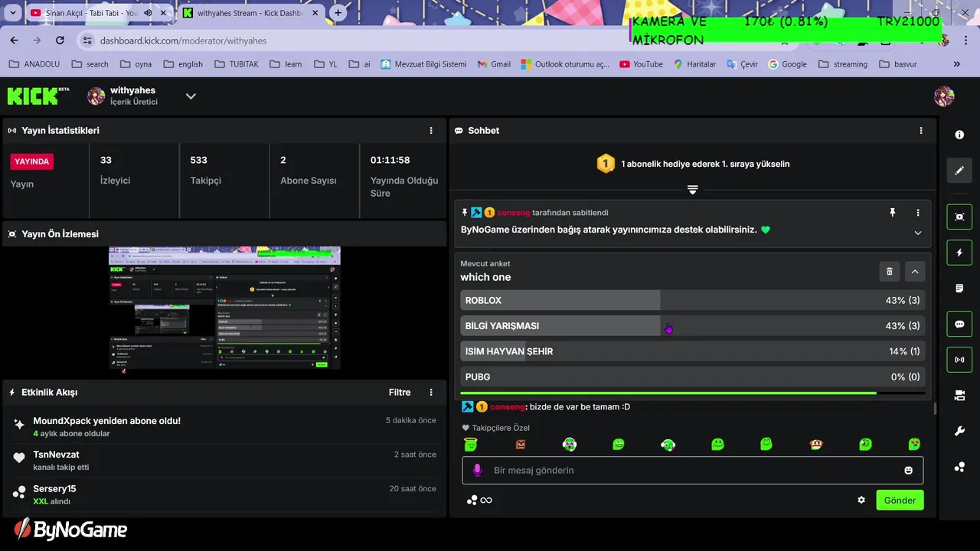Click the video camera icon in sidebar
This screenshot has height=551, width=980.
959,396
